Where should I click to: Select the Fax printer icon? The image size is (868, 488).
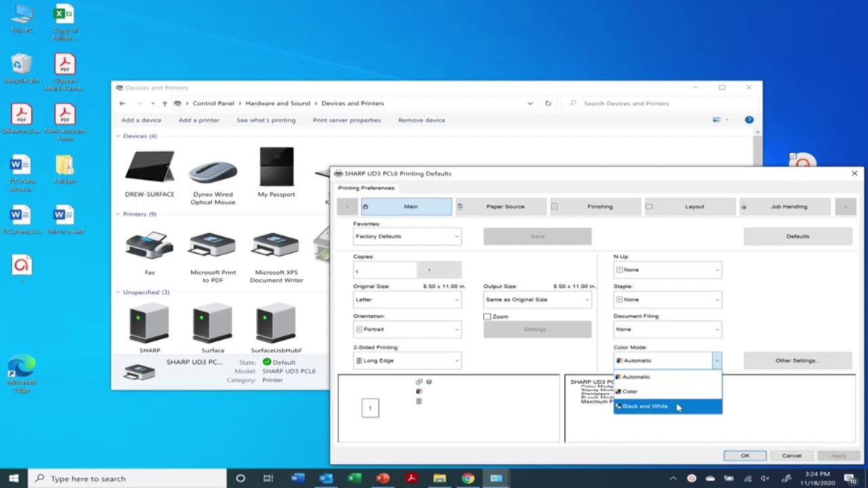pyautogui.click(x=149, y=253)
